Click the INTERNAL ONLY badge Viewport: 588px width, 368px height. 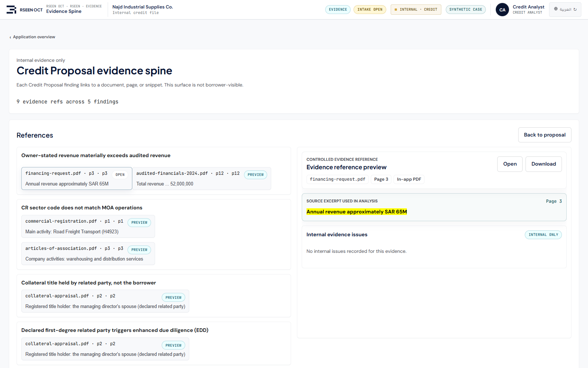[543, 235]
